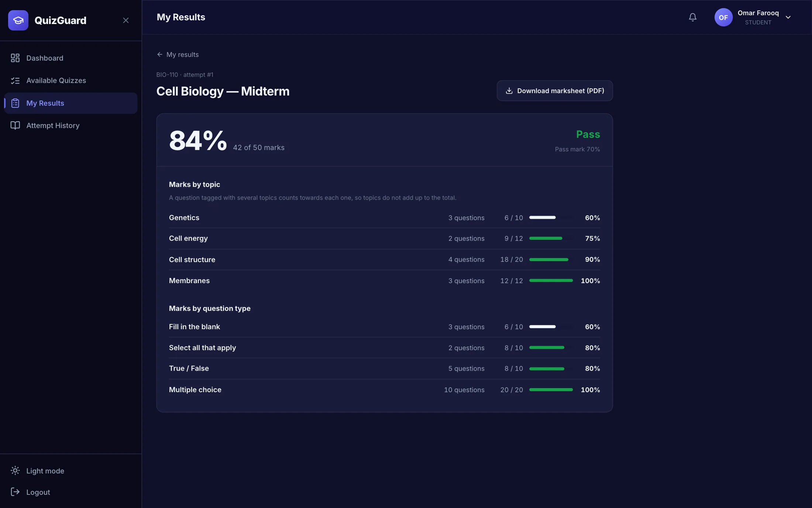Click the Cell structure topic label

tap(192, 260)
